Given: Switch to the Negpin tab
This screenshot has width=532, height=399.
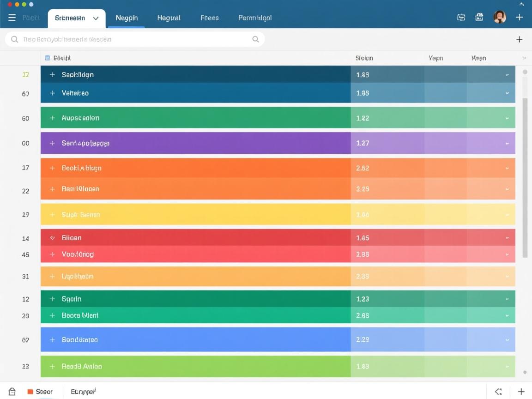Looking at the screenshot, I should [x=127, y=18].
